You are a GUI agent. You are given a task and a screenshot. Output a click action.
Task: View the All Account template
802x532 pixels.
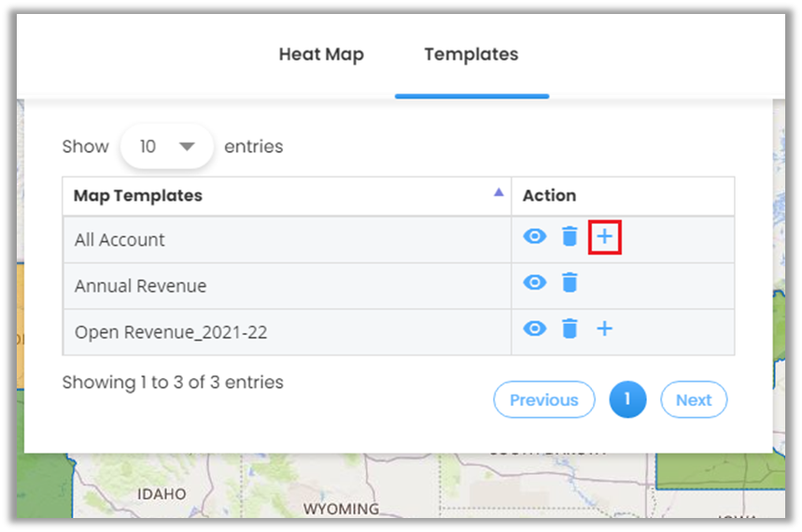pyautogui.click(x=534, y=237)
